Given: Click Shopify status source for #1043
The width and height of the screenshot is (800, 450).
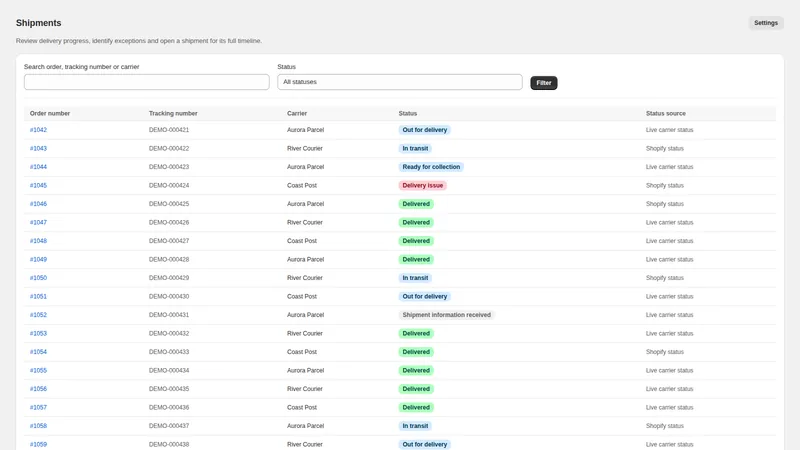Looking at the screenshot, I should click(x=665, y=148).
